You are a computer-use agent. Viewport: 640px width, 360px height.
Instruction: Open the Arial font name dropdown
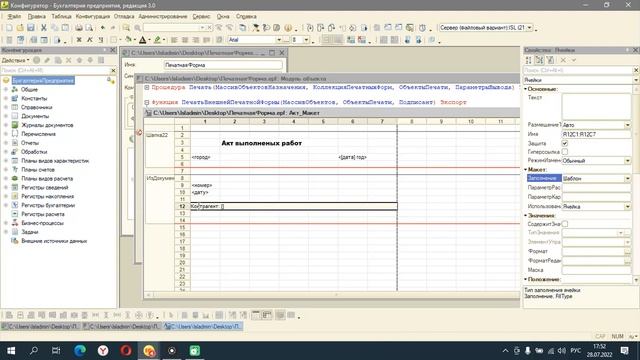279,40
